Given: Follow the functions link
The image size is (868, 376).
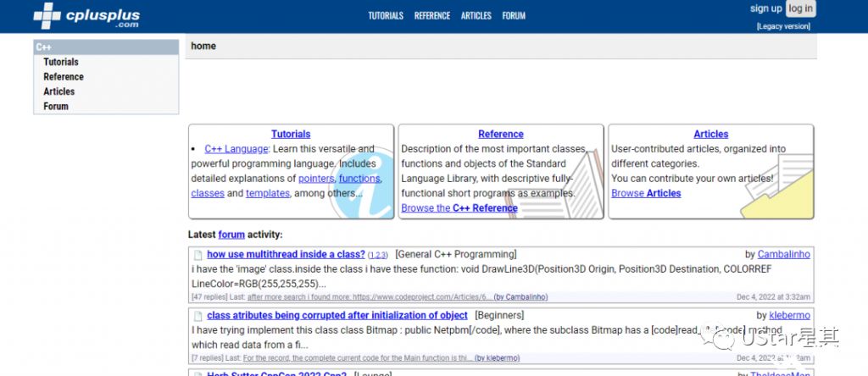Looking at the screenshot, I should [x=359, y=179].
